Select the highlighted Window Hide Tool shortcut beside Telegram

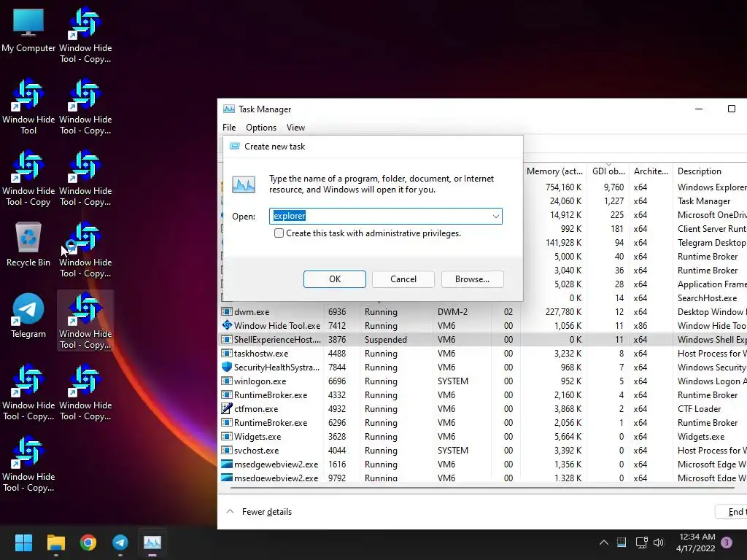[85, 321]
